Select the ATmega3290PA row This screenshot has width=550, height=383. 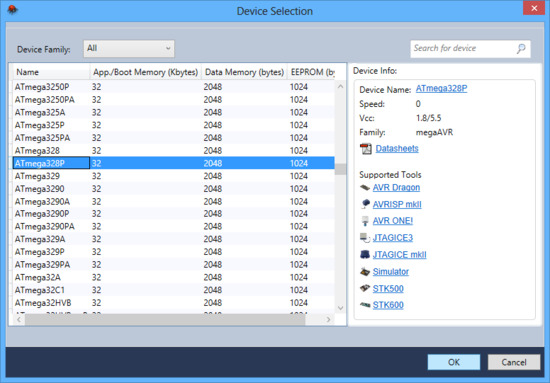(x=174, y=226)
